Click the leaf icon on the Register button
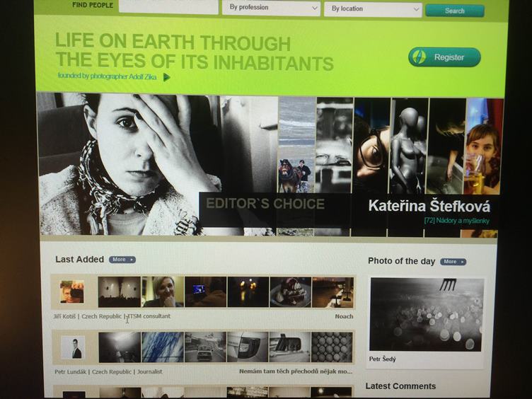The width and height of the screenshot is (532, 399). (x=420, y=57)
